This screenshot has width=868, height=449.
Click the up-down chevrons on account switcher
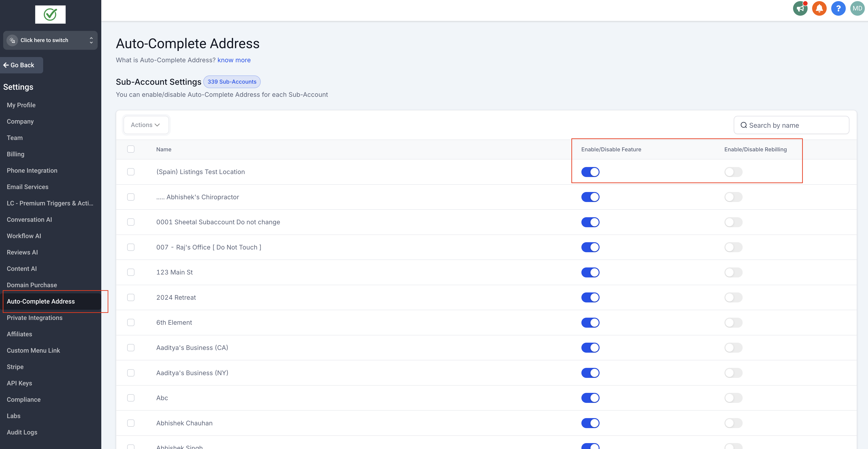91,40
